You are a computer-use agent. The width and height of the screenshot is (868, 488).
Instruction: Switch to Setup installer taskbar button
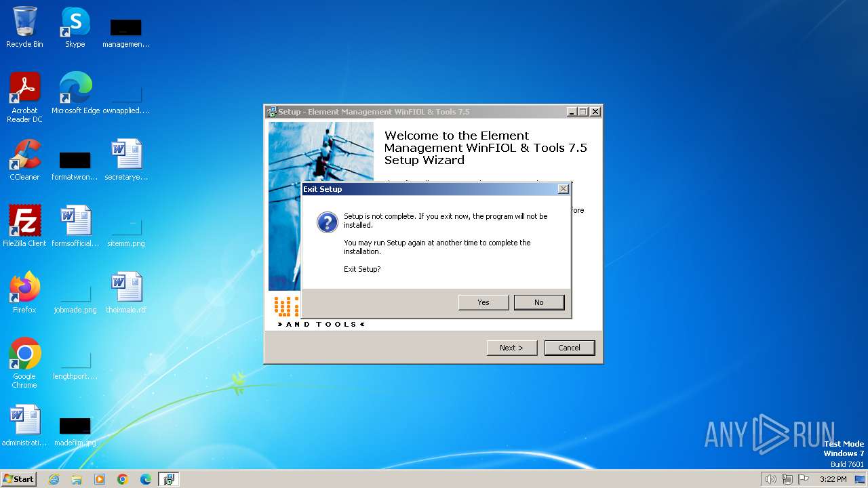(169, 479)
